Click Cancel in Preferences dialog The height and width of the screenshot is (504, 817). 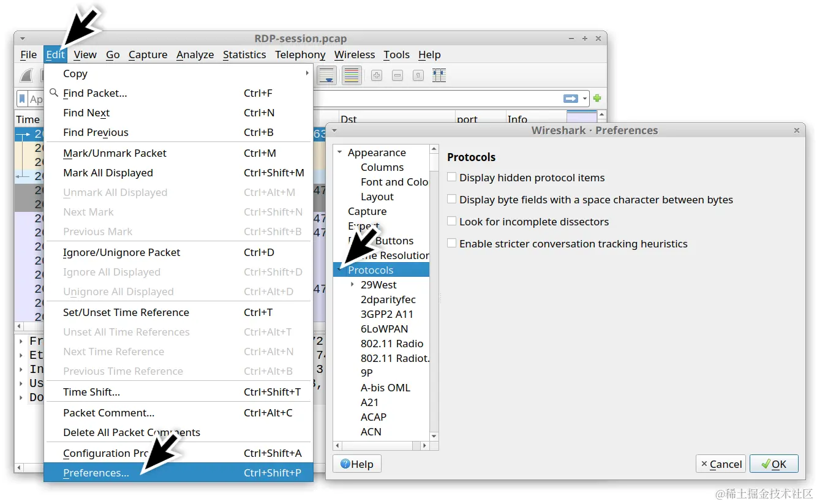click(721, 464)
